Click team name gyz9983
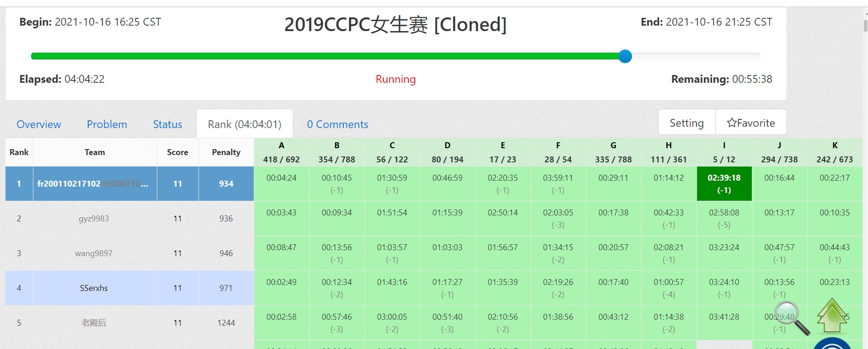 (x=94, y=219)
